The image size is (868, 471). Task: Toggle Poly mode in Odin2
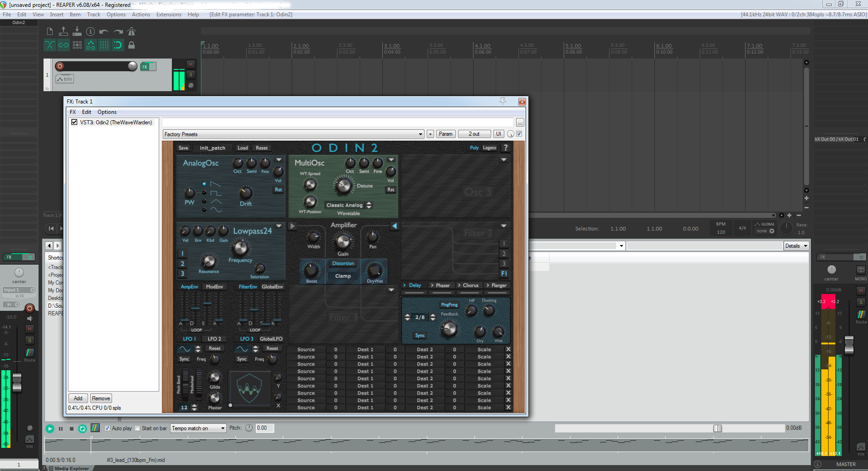pos(474,148)
